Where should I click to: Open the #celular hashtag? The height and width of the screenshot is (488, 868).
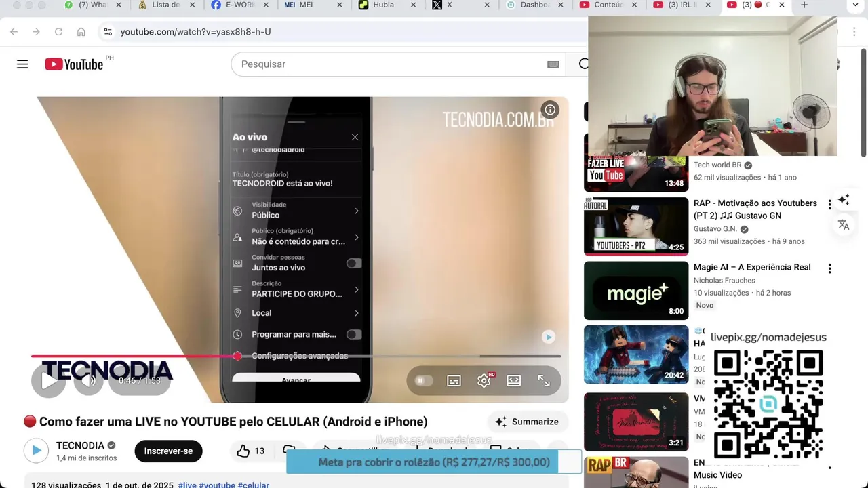pos(253,485)
